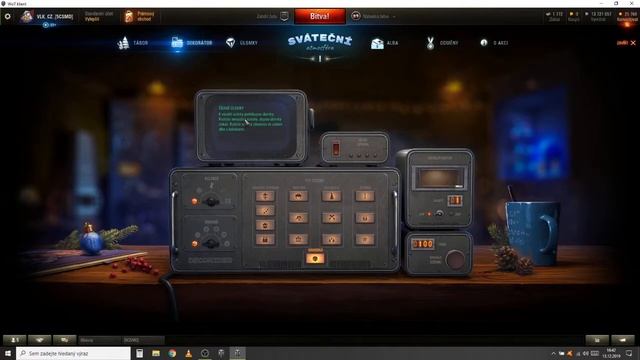
Task: Open the O akci info tab
Action: [x=494, y=42]
